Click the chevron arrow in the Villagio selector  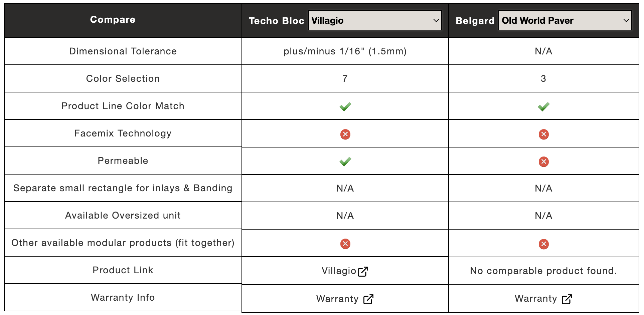coord(436,20)
